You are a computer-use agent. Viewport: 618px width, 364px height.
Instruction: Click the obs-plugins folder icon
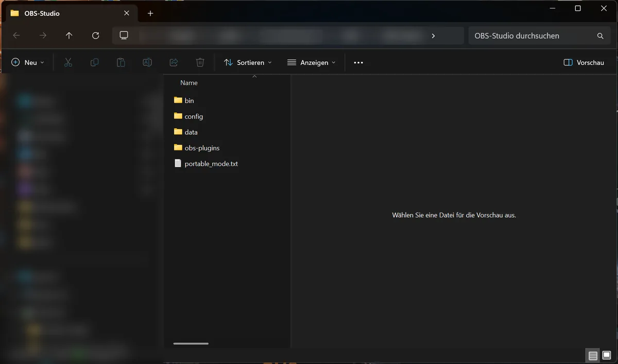[x=178, y=147]
